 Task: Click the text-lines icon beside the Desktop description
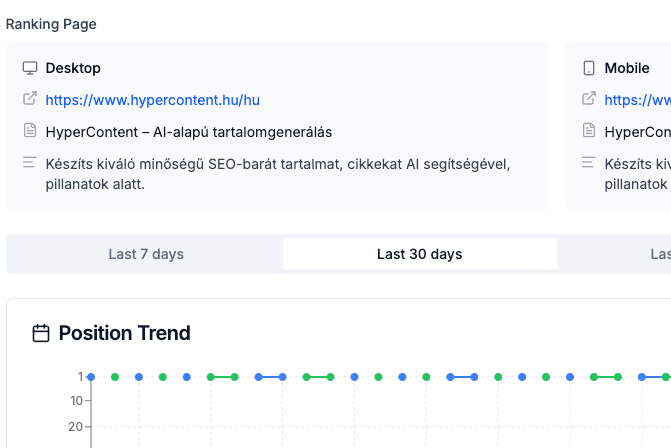(x=30, y=163)
